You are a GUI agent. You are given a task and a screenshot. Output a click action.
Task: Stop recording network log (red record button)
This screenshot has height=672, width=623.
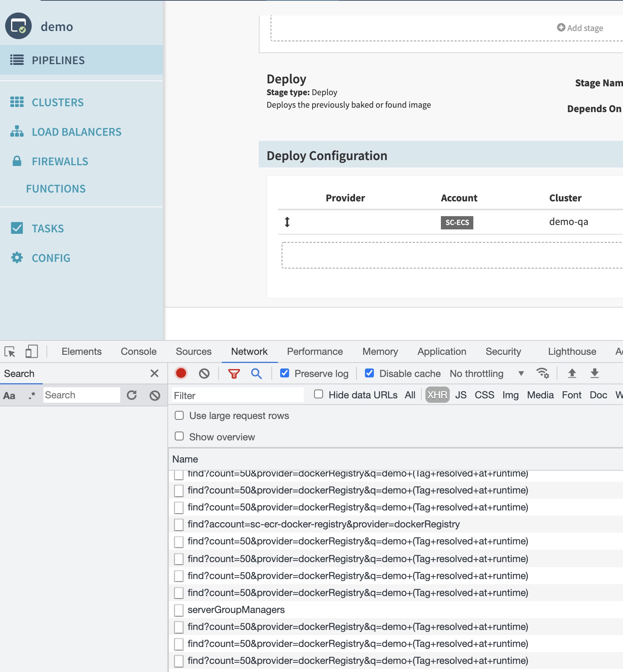(x=181, y=373)
